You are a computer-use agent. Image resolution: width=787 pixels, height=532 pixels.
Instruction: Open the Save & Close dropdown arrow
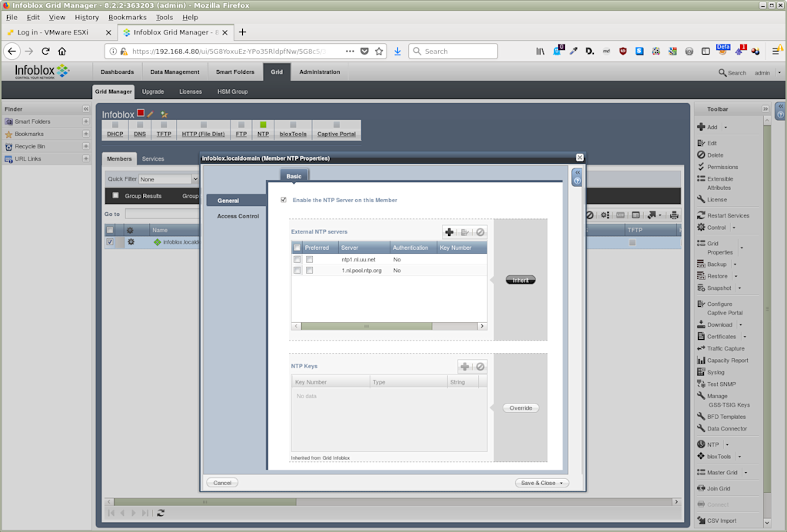pos(561,483)
